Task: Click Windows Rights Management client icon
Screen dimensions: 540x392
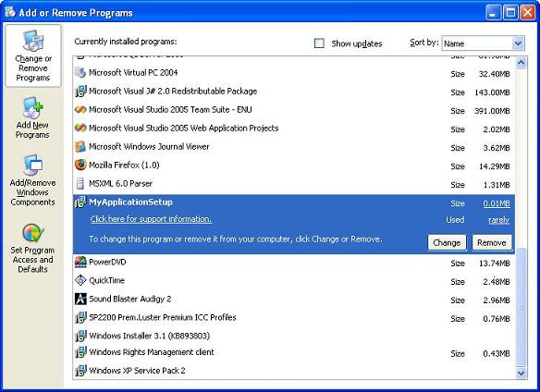Action: tap(80, 352)
